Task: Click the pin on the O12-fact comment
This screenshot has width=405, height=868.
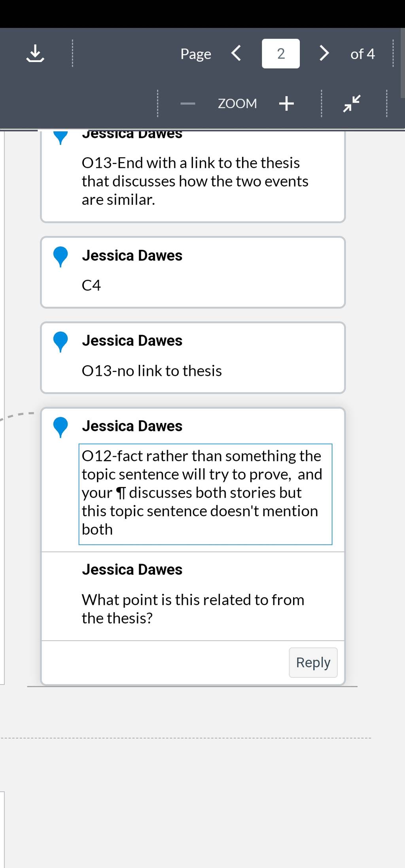Action: point(61,427)
